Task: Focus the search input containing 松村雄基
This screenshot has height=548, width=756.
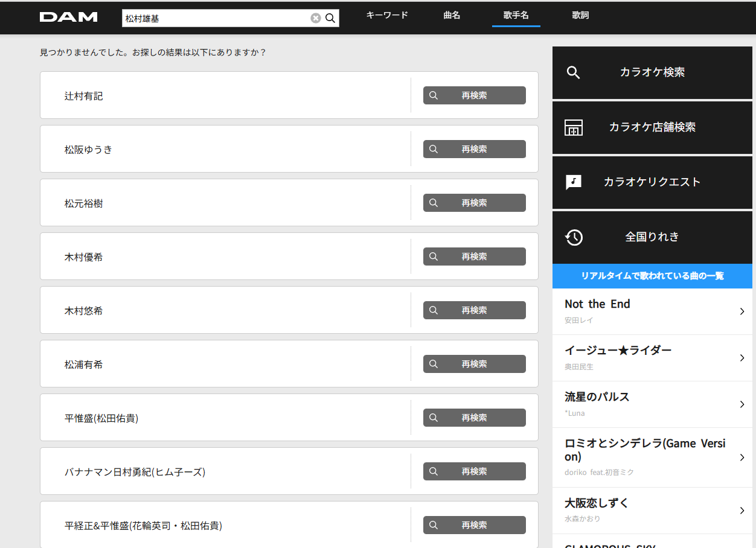Action: (x=214, y=18)
